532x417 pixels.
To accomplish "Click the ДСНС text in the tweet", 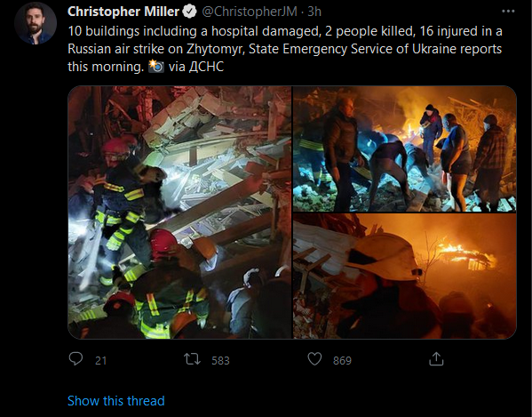I will (206, 67).
